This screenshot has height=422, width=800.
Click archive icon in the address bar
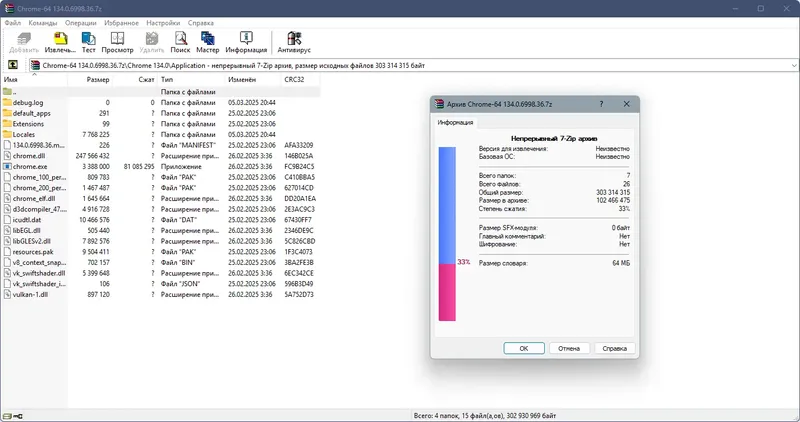tap(35, 65)
